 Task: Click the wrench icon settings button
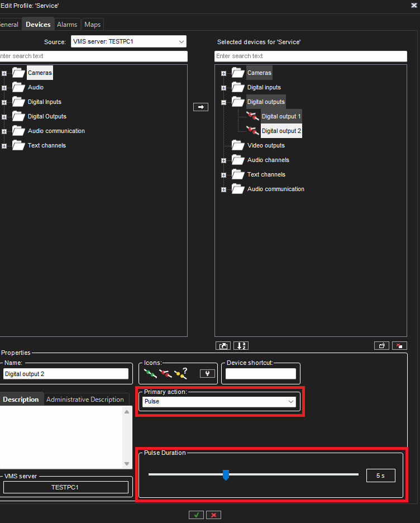point(207,373)
